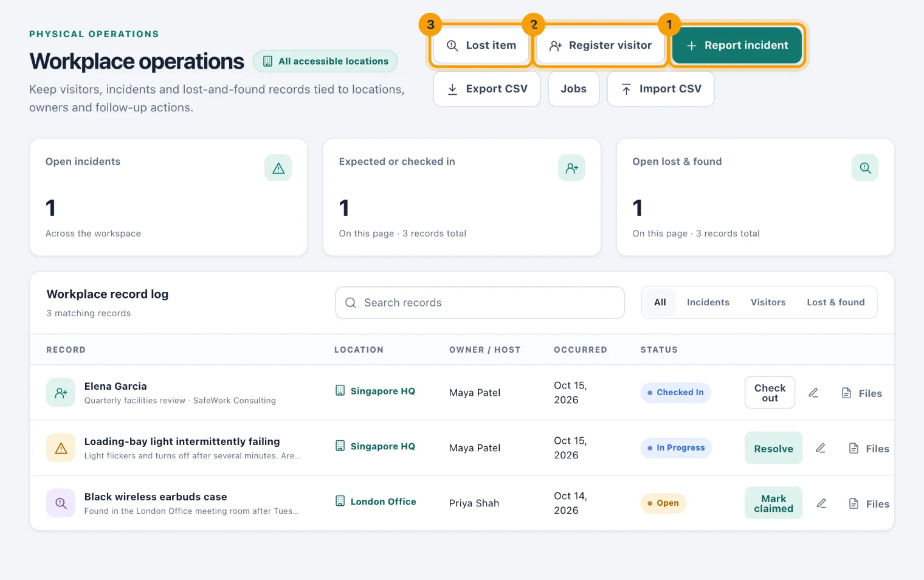Focus the Search records field

click(x=480, y=303)
